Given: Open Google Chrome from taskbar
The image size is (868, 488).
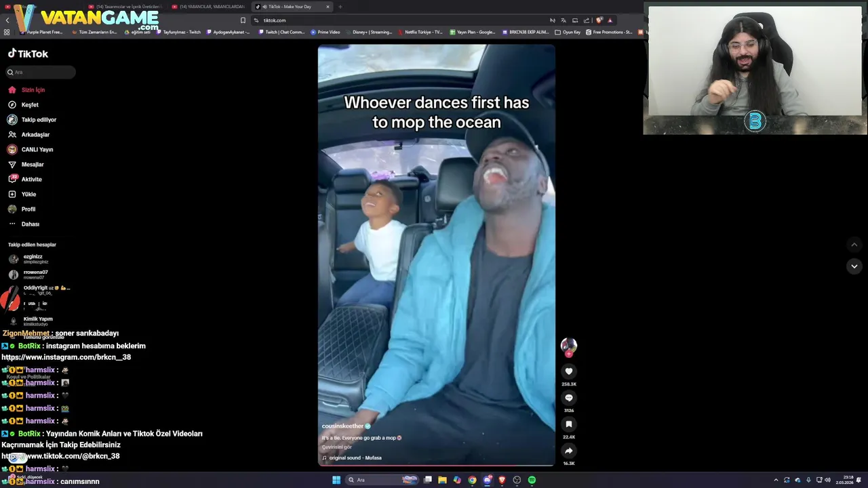Looking at the screenshot, I should 472,480.
